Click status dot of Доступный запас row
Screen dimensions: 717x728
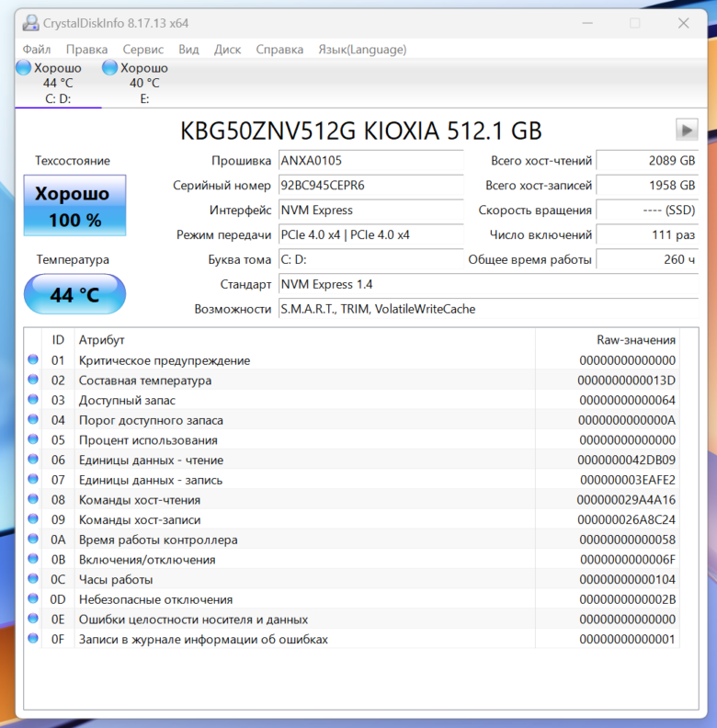(x=33, y=399)
